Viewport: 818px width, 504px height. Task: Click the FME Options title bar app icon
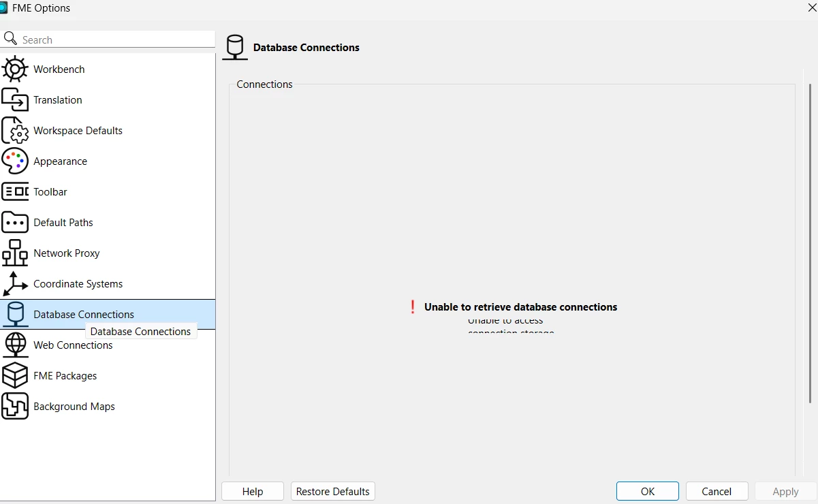3,8
